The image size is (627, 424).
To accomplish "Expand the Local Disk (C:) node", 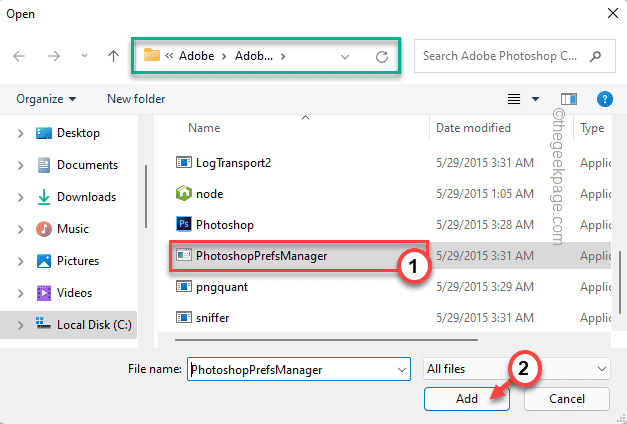I will click(21, 325).
